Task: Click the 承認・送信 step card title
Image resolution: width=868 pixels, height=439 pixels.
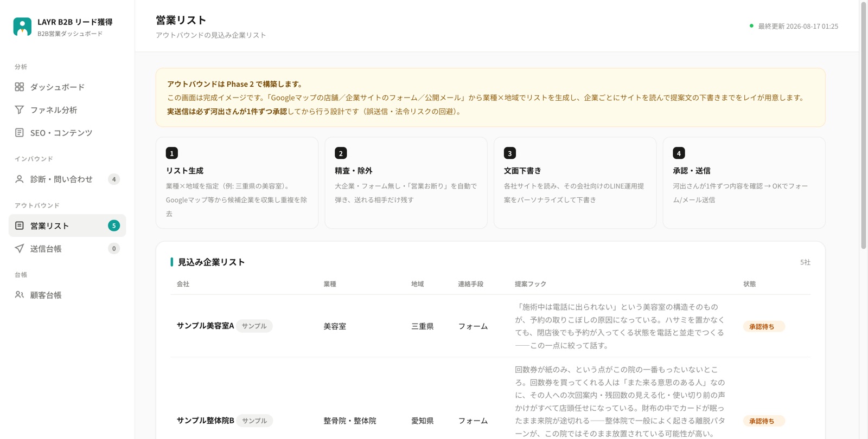Action: [692, 170]
